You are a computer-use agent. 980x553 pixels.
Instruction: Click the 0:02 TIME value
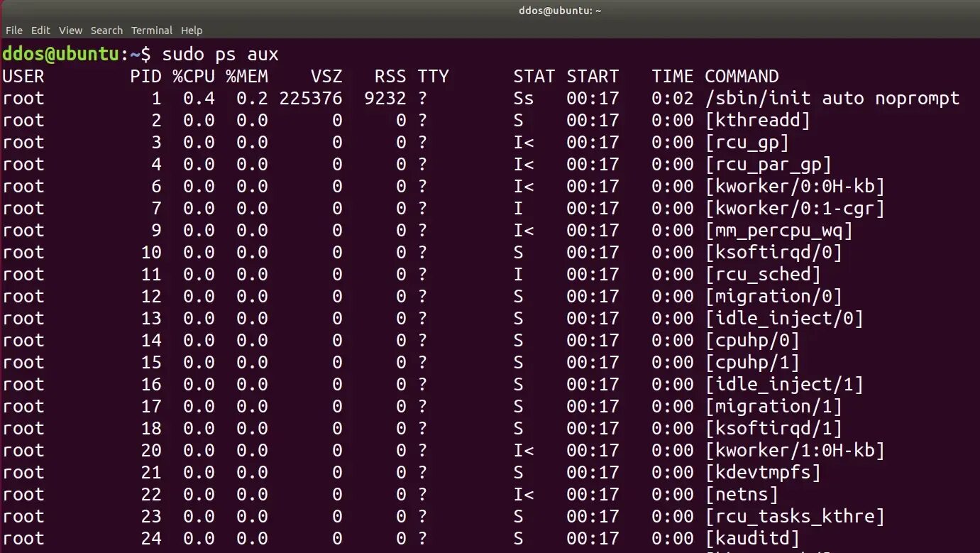(x=673, y=98)
